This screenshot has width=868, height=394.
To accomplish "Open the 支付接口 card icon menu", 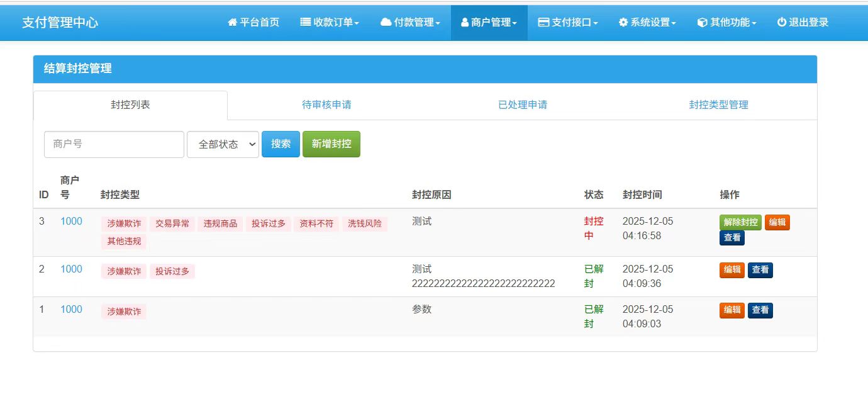I will pos(544,23).
